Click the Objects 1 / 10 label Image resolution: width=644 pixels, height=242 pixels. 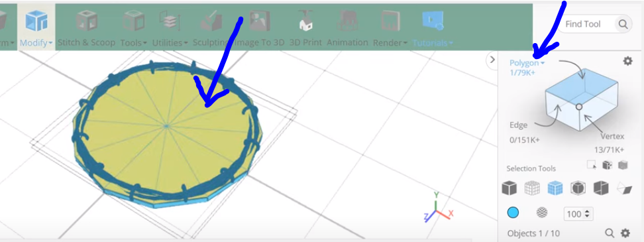point(533,233)
